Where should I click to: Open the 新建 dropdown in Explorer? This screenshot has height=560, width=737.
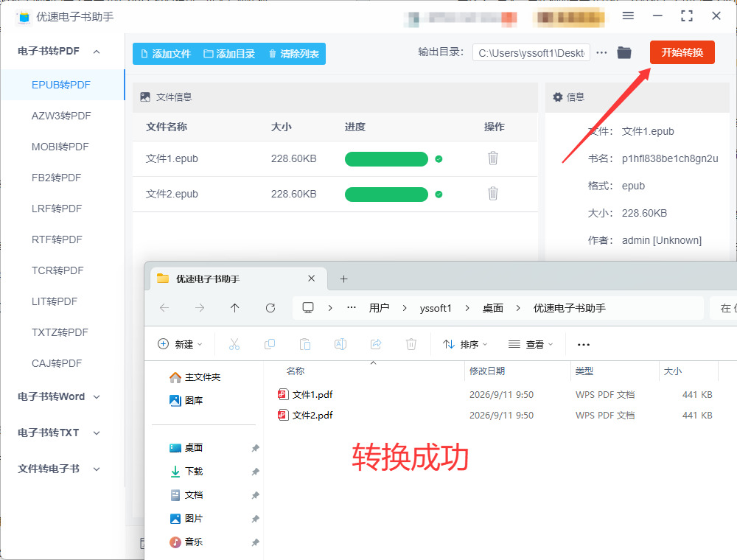pyautogui.click(x=180, y=344)
